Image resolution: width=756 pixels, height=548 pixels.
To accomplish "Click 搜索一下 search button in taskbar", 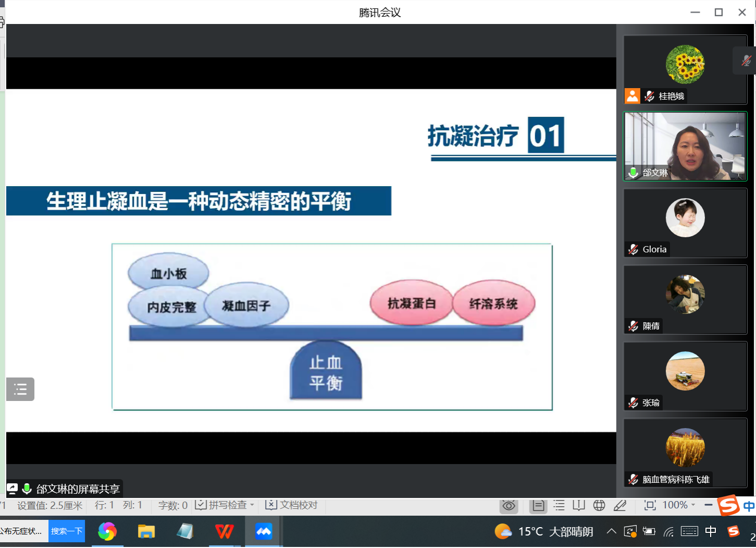I will (x=67, y=531).
